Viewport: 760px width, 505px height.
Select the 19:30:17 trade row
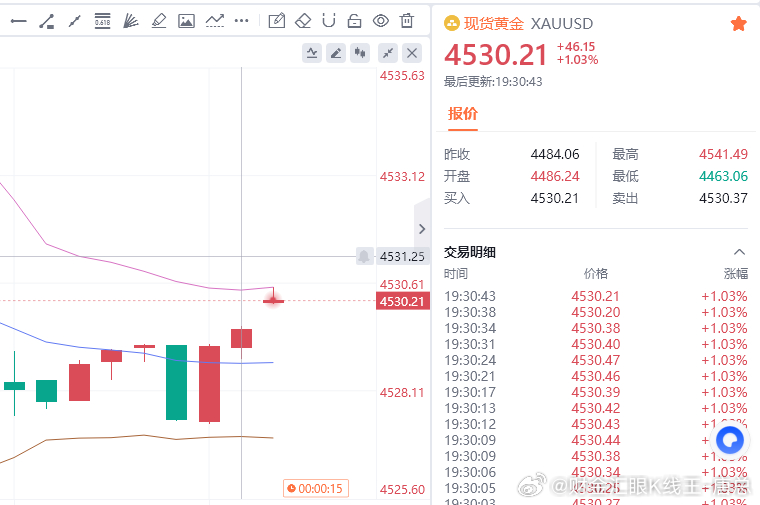click(596, 392)
